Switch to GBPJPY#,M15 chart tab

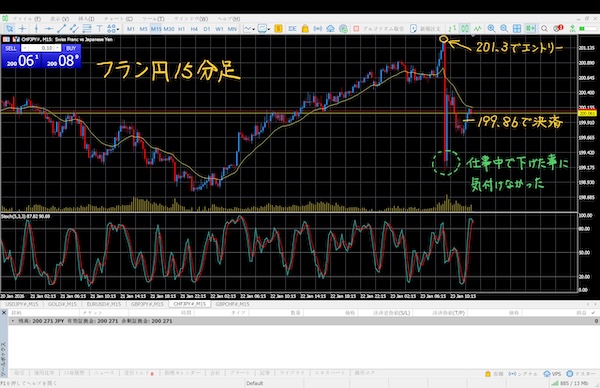point(147,304)
